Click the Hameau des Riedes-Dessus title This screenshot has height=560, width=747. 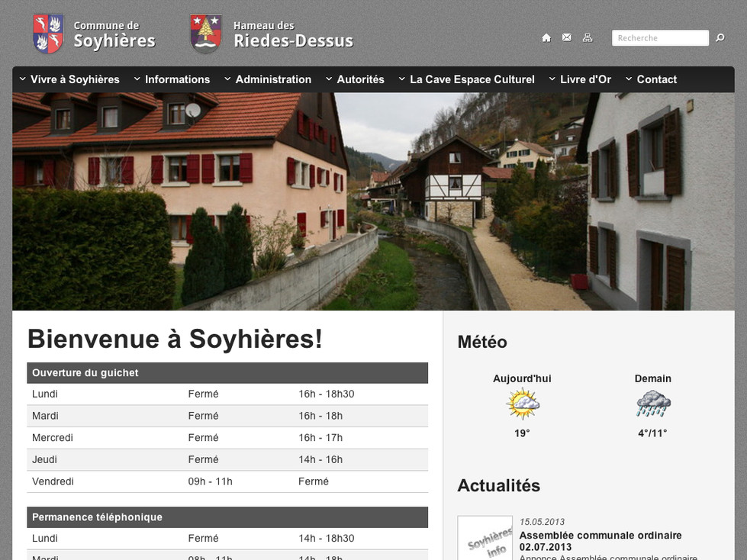(x=293, y=35)
